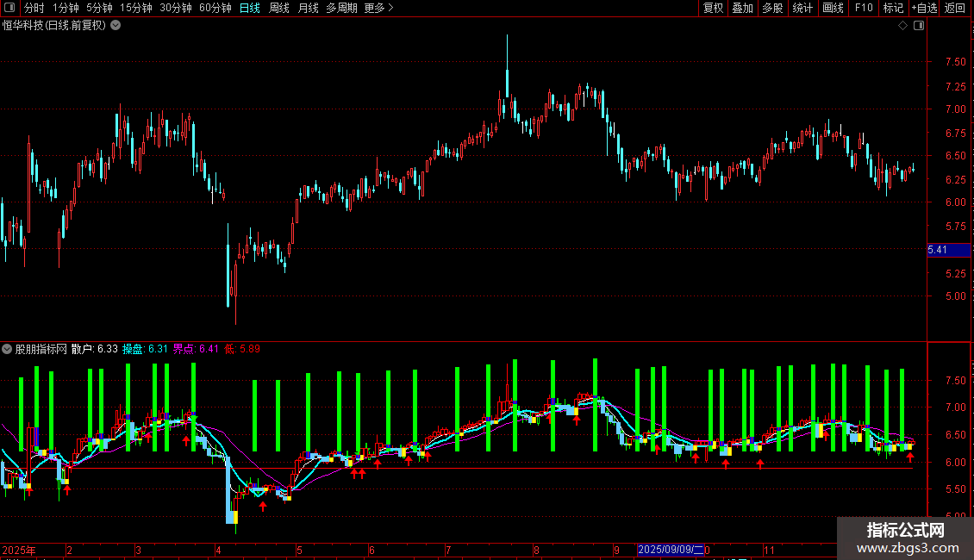Open 多股 multi-stock view
This screenshot has width=974, height=560.
(772, 8)
